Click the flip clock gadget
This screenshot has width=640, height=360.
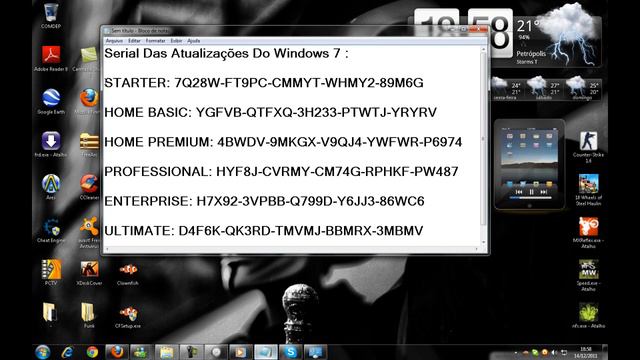(x=463, y=33)
